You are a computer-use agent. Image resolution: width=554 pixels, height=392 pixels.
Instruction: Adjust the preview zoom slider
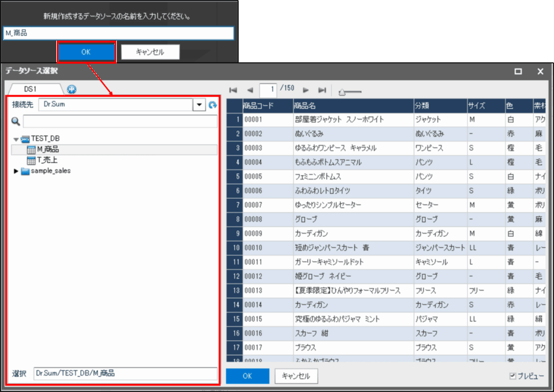[341, 92]
